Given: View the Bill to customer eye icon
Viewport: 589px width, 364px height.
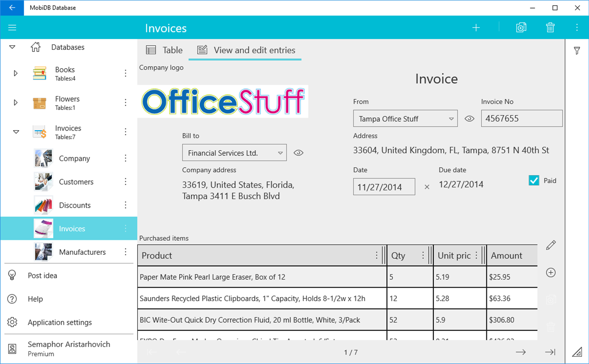Looking at the screenshot, I should (x=298, y=153).
